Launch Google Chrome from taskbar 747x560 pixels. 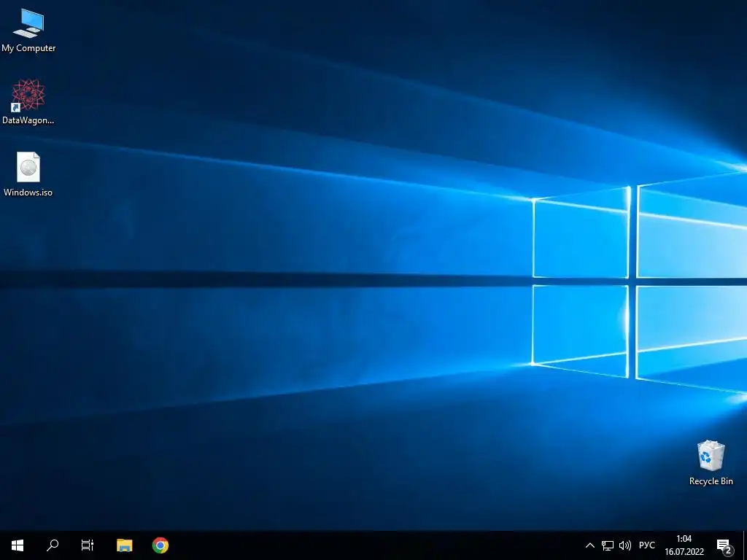click(x=160, y=545)
